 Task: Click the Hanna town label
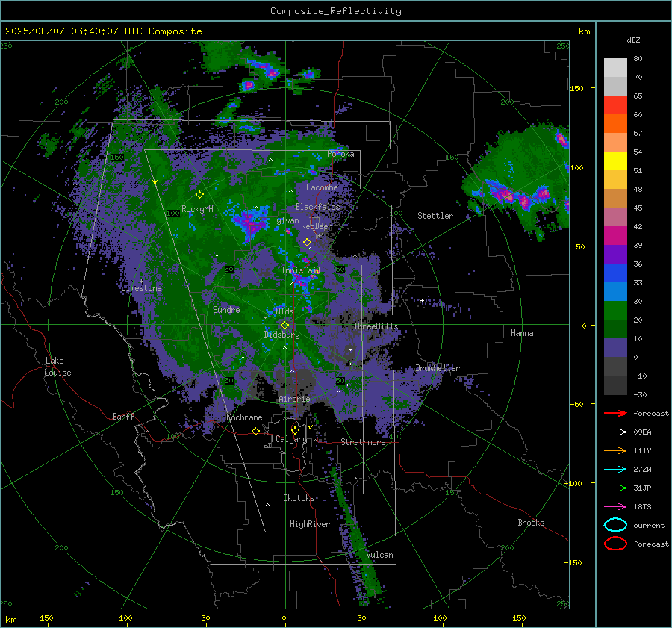tap(522, 333)
